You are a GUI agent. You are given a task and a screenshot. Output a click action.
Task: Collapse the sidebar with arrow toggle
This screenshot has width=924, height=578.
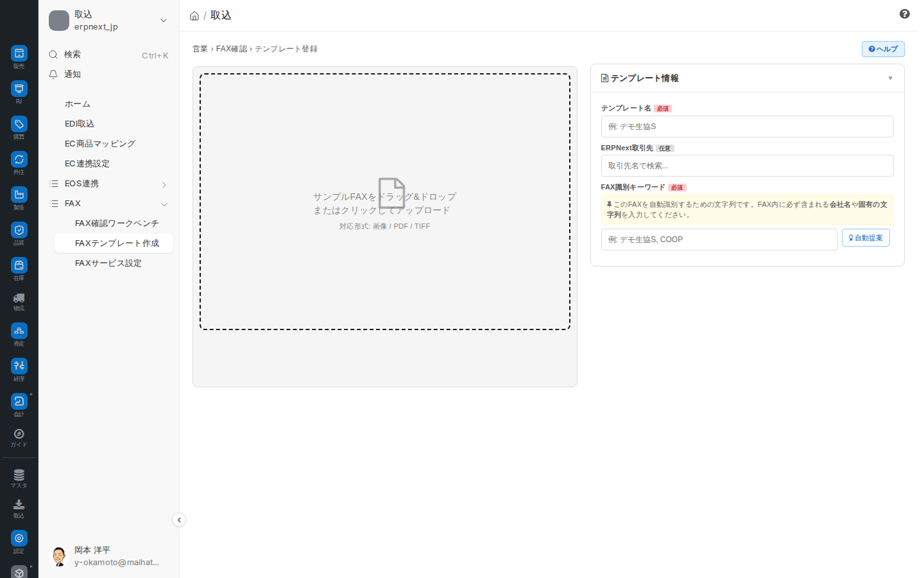click(x=179, y=520)
